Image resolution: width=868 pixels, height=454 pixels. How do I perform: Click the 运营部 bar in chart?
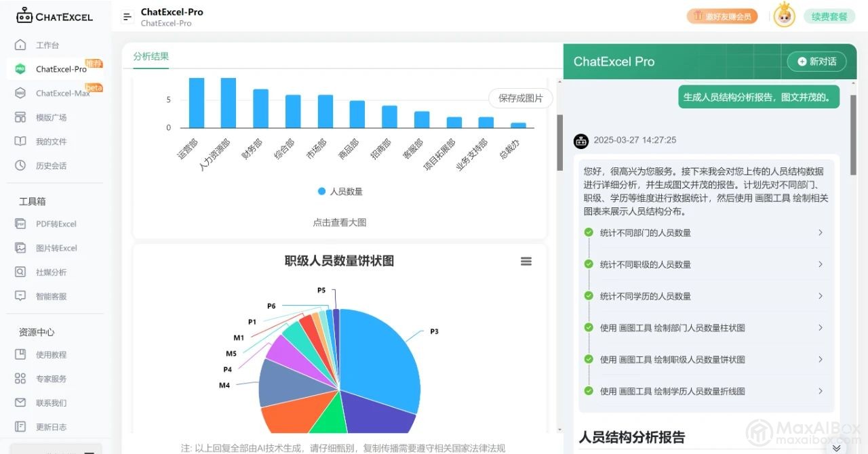pyautogui.click(x=197, y=103)
